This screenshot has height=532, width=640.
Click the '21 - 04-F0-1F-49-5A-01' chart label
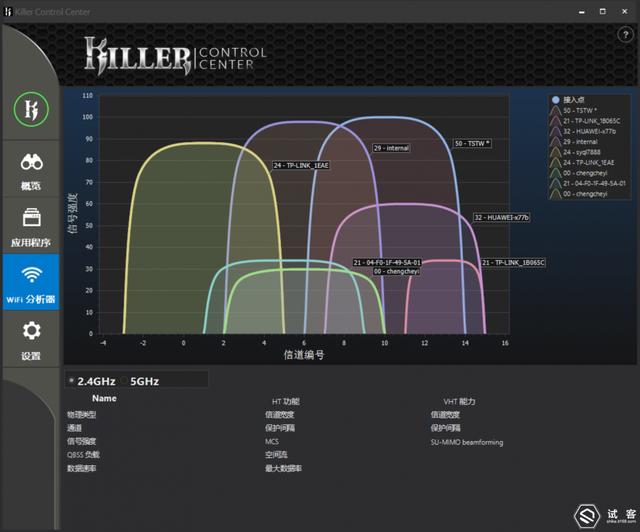387,263
